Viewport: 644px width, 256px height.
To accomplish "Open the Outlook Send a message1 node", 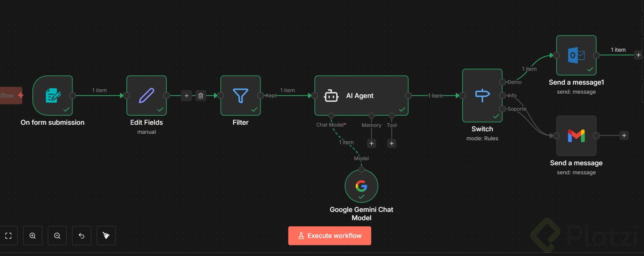I will (576, 55).
